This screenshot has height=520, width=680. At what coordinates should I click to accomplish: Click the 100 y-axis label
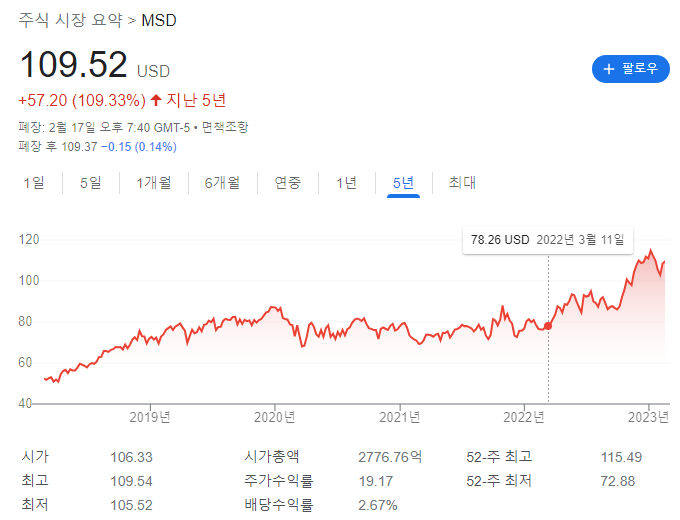point(29,281)
